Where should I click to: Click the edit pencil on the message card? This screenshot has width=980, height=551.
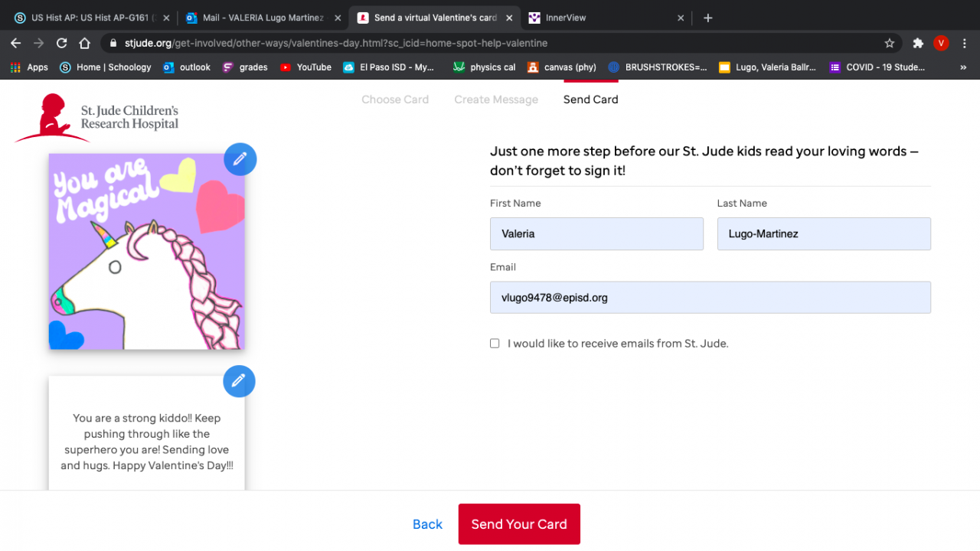[239, 380]
